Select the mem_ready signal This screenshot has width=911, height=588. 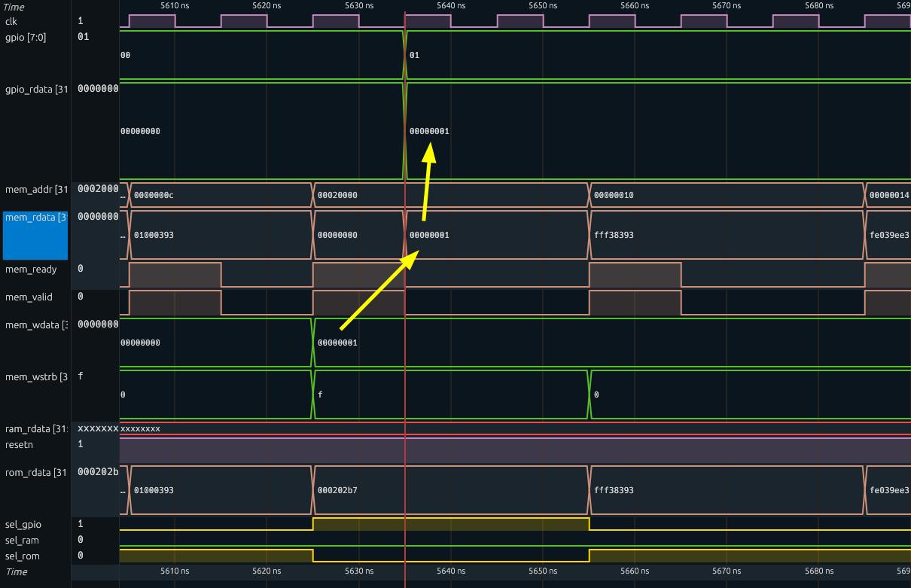(31, 270)
